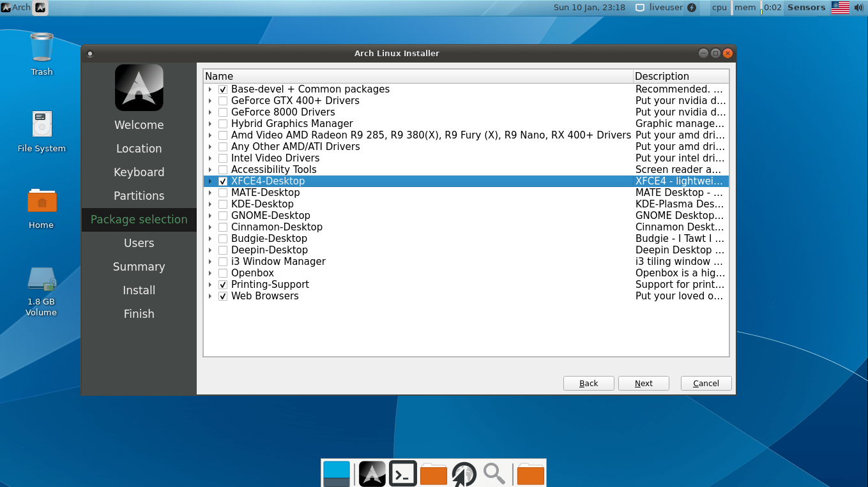Click the installer window menu button in title bar

pos(90,54)
